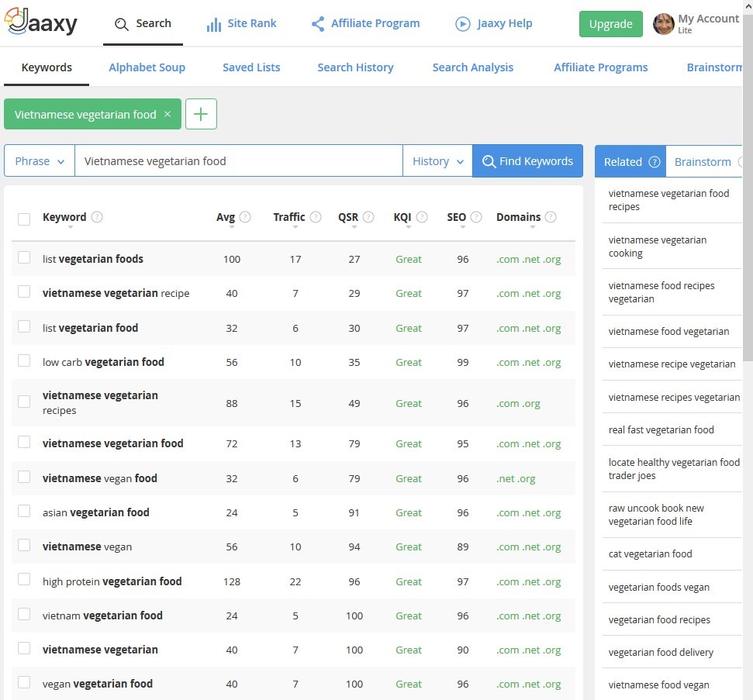Click help icon next to QSR column

[368, 217]
